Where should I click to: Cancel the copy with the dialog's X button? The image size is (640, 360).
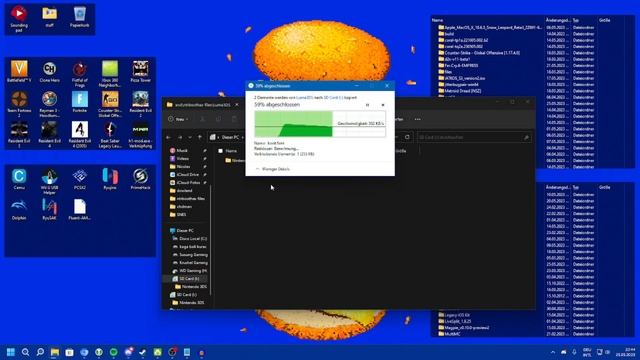tap(382, 105)
